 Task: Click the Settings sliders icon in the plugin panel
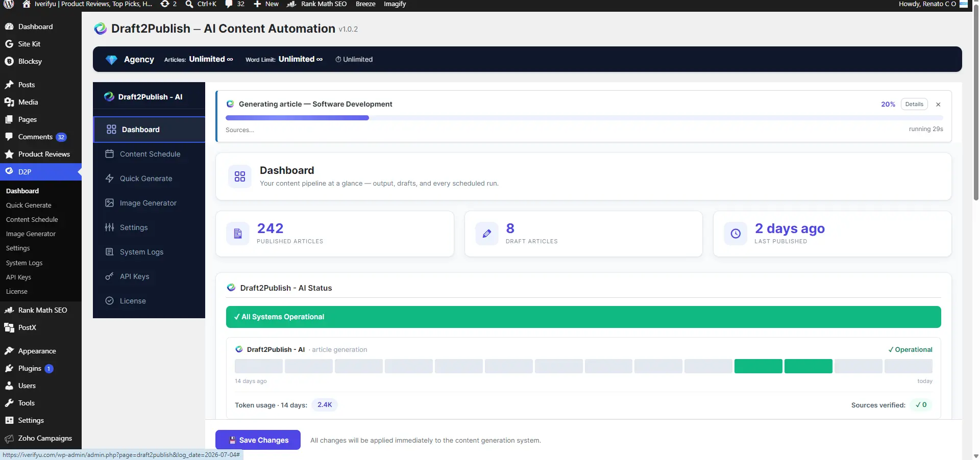click(109, 227)
